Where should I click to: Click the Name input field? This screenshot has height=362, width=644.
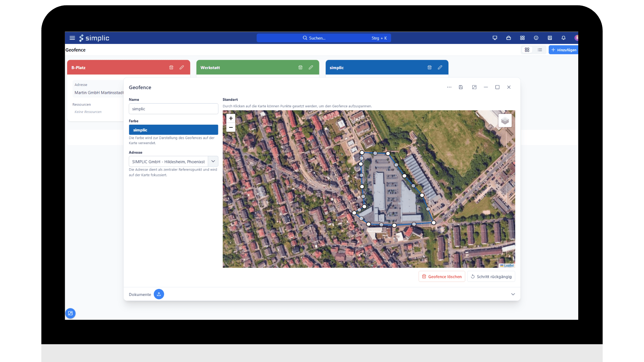click(x=173, y=109)
